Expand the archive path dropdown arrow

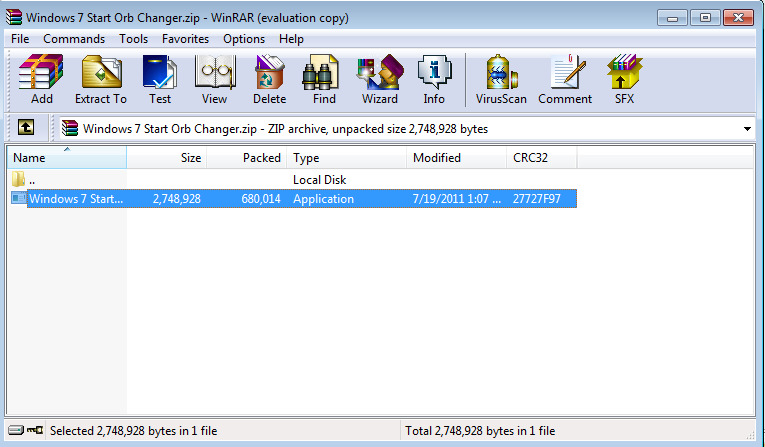(x=747, y=129)
